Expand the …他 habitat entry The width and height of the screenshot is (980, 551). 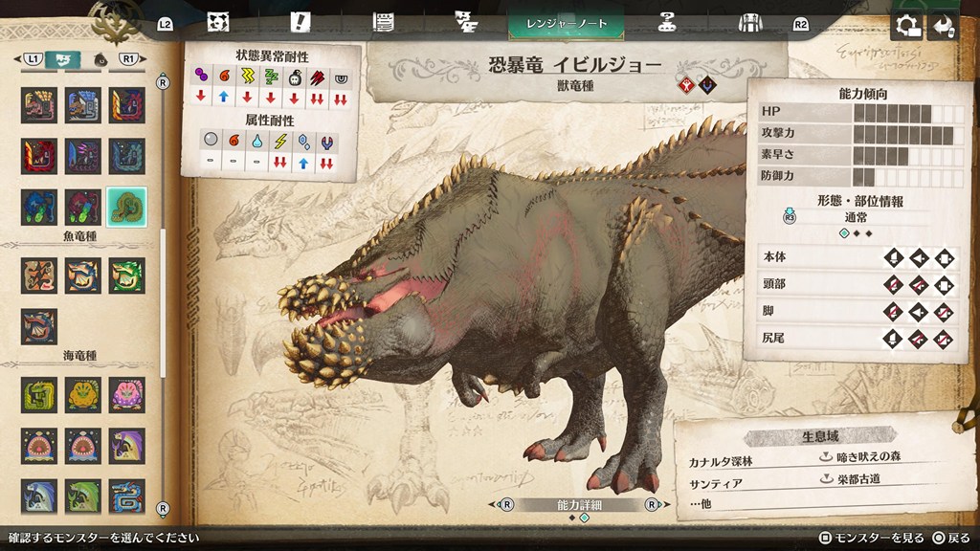pos(702,503)
